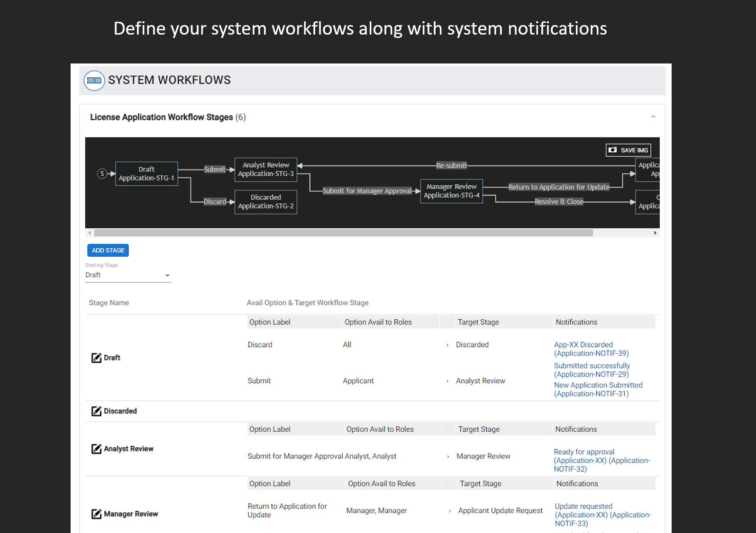Click the edit icon beside Draft stage

[96, 358]
